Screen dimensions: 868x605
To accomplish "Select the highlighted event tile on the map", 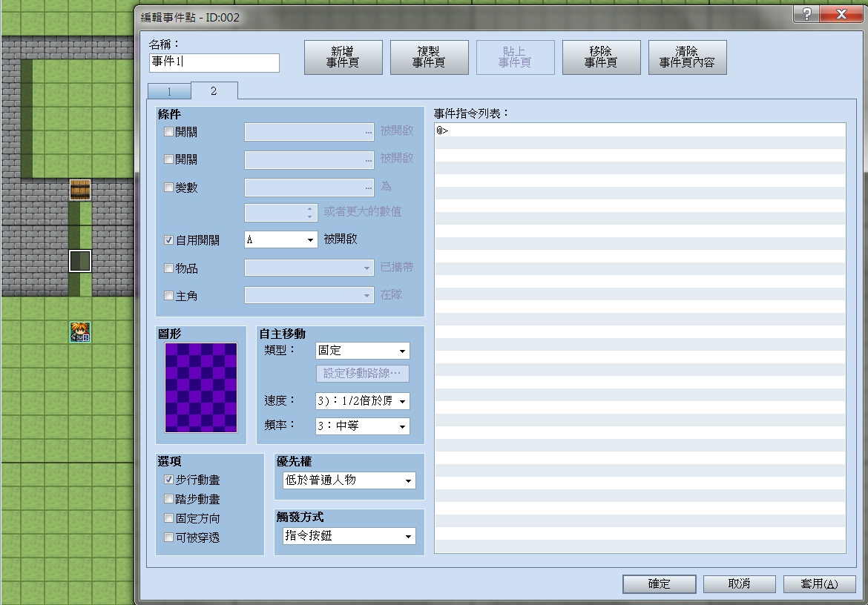I will (x=79, y=261).
